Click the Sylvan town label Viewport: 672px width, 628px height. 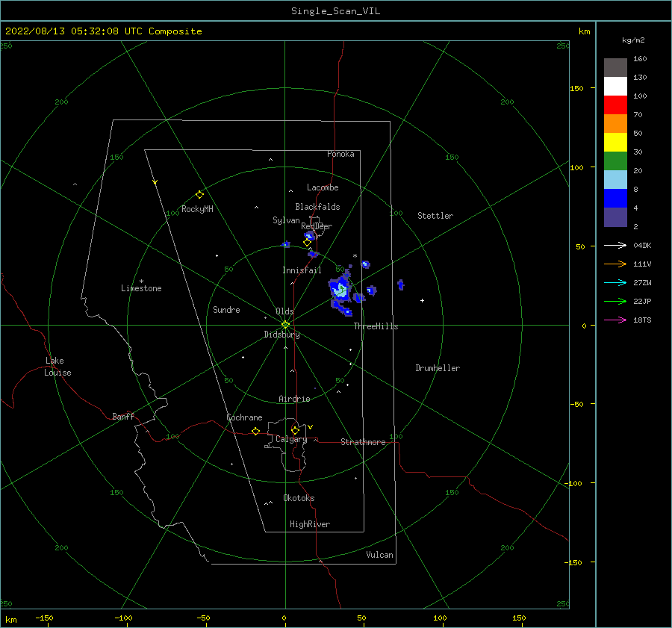pyautogui.click(x=286, y=220)
